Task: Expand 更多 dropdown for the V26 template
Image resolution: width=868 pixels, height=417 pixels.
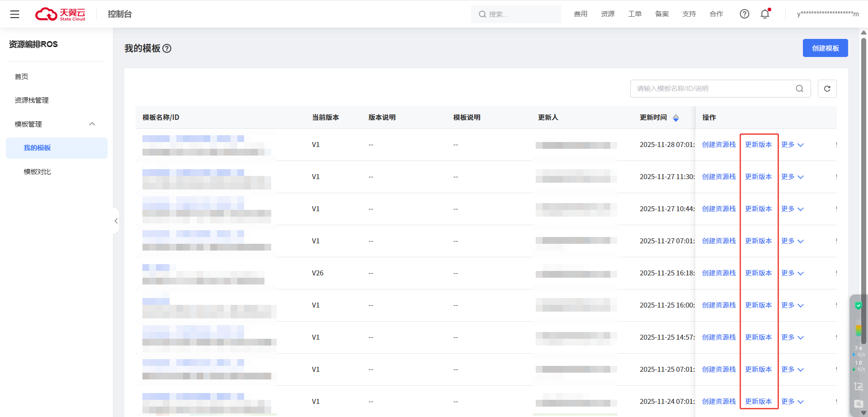Action: (792, 273)
